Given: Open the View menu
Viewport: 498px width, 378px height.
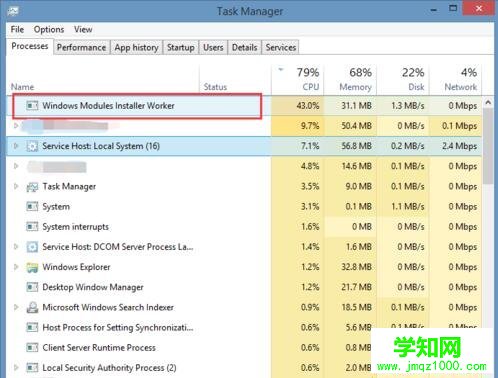Looking at the screenshot, I should point(83,30).
